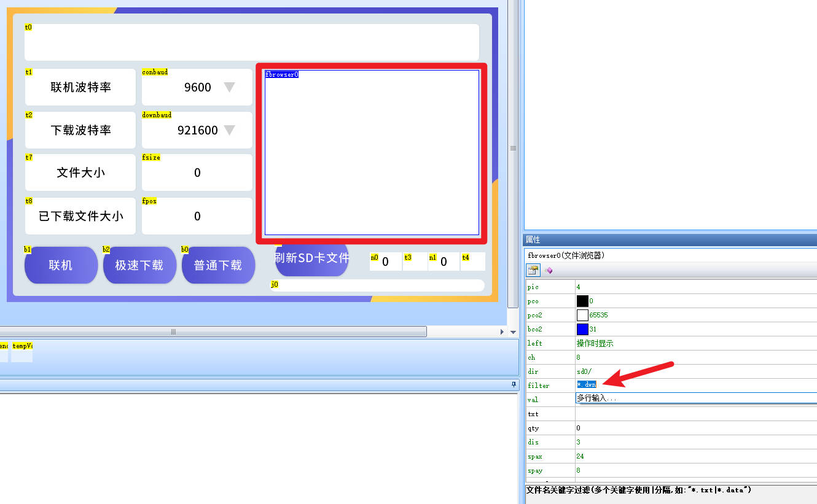Screen dimensions: 817x504
Task: Click the blue bco2 color swatch
Action: [582, 329]
